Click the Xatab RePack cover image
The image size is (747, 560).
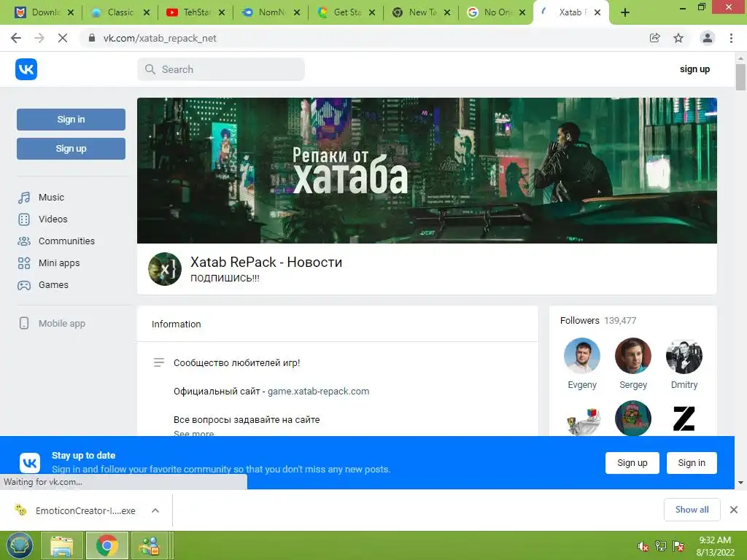pyautogui.click(x=427, y=171)
